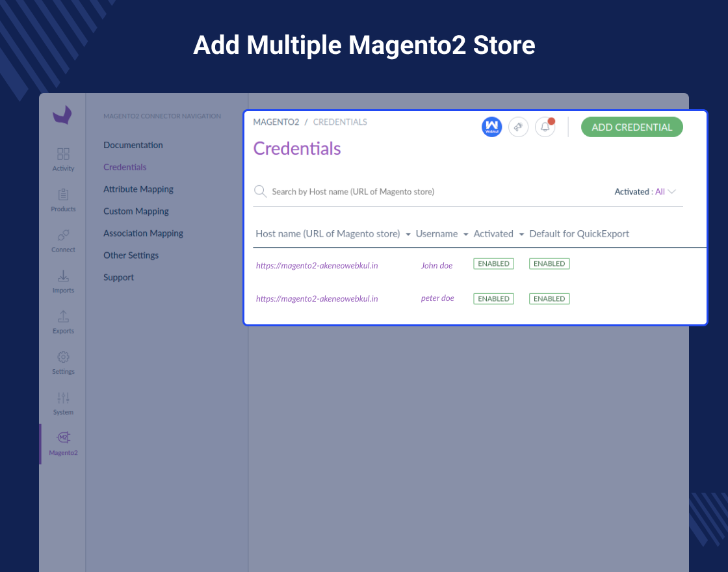Click the CREDENTIALS breadcrumb

click(x=340, y=122)
